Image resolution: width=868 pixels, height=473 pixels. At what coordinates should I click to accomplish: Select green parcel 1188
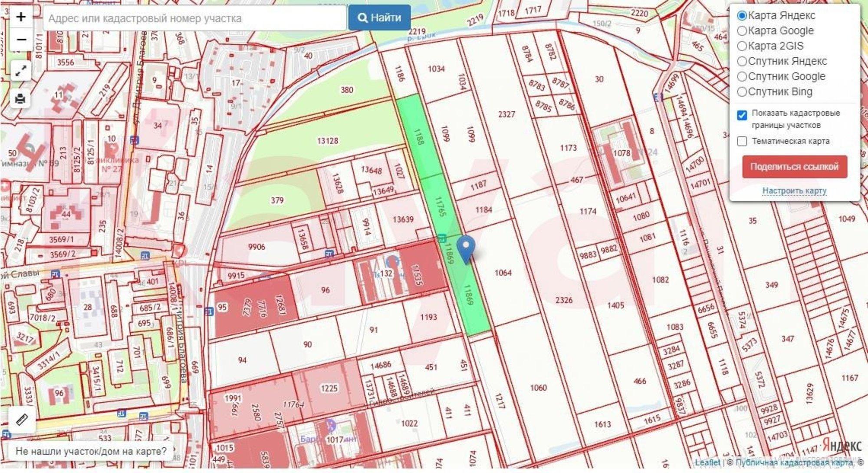pos(418,136)
